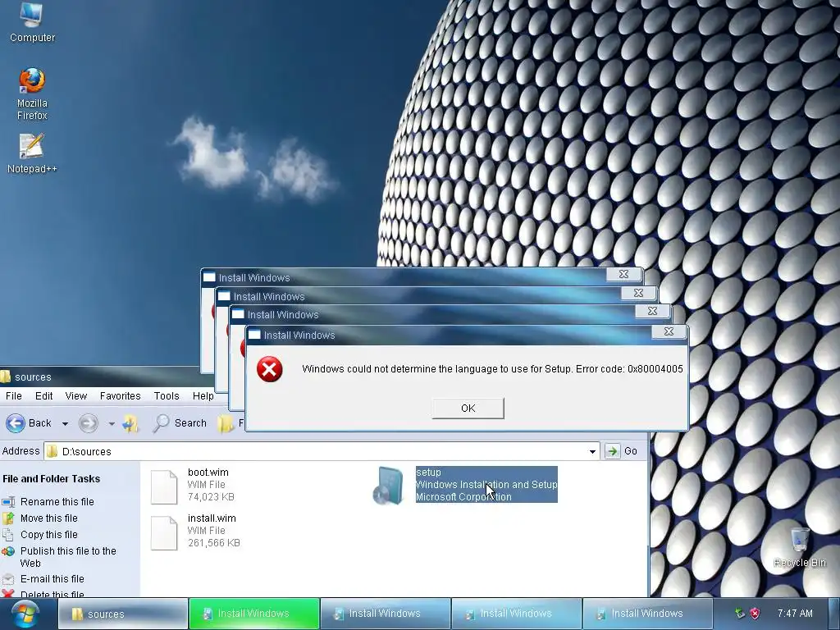Click the Rename this file link

[x=57, y=502]
